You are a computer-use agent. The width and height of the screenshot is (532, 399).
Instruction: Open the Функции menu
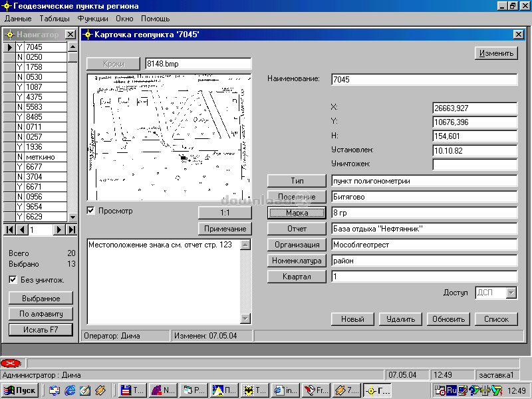(x=92, y=19)
